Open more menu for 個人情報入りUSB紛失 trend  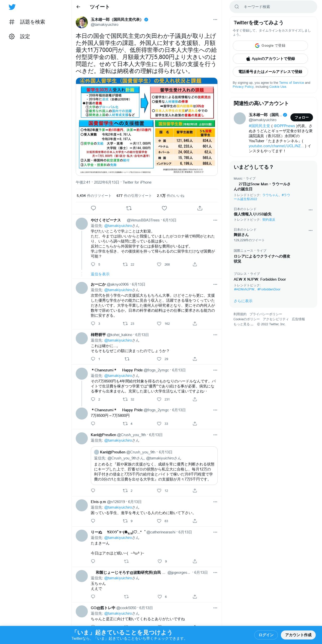310,210
